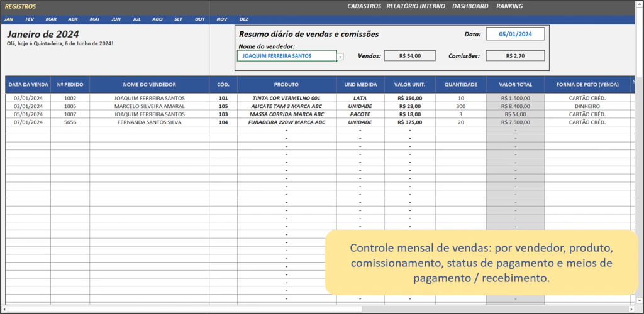The image size is (644, 314).
Task: Click the NOME DO VENDEDOR column header
Action: pos(150,84)
